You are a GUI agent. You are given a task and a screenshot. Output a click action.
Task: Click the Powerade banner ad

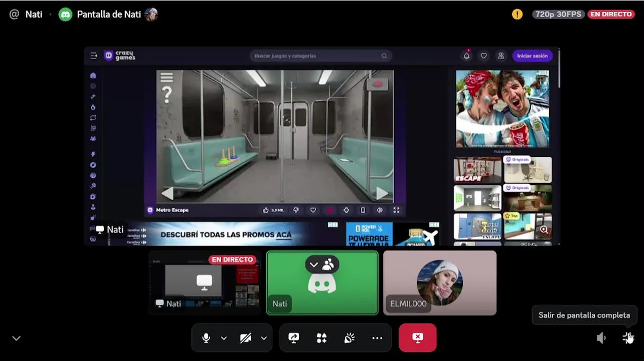393,234
